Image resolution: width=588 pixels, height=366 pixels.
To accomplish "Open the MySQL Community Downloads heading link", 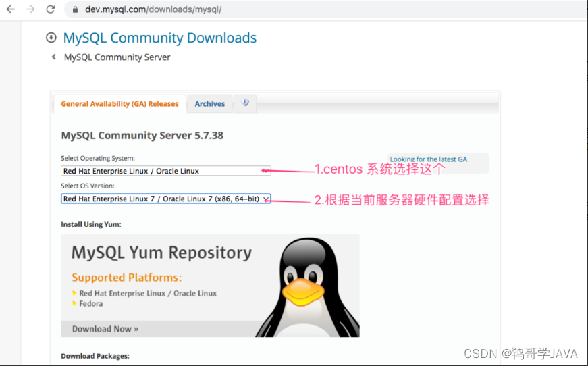I will 160,38.
